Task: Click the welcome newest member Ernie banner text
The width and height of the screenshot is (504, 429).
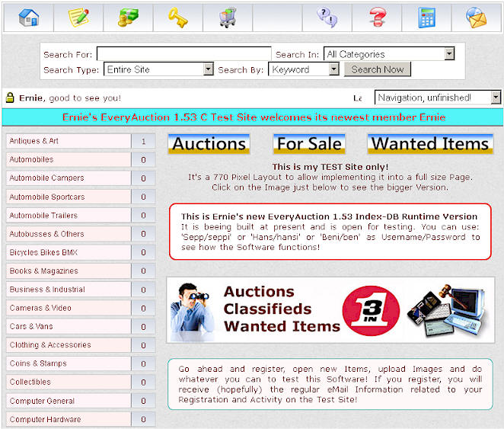Action: coord(254,117)
